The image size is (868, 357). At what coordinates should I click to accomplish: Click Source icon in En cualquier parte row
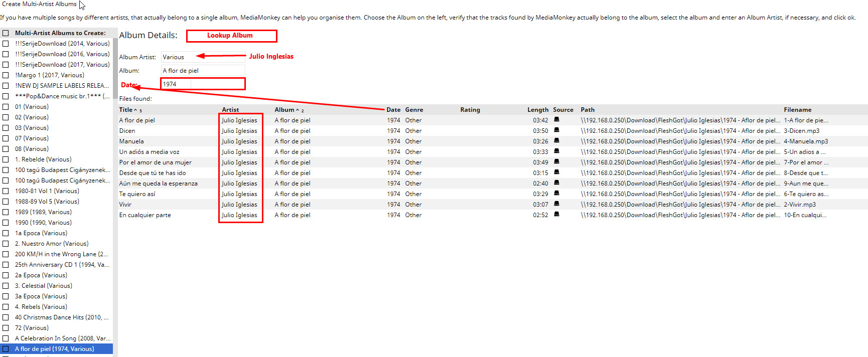pyautogui.click(x=556, y=215)
